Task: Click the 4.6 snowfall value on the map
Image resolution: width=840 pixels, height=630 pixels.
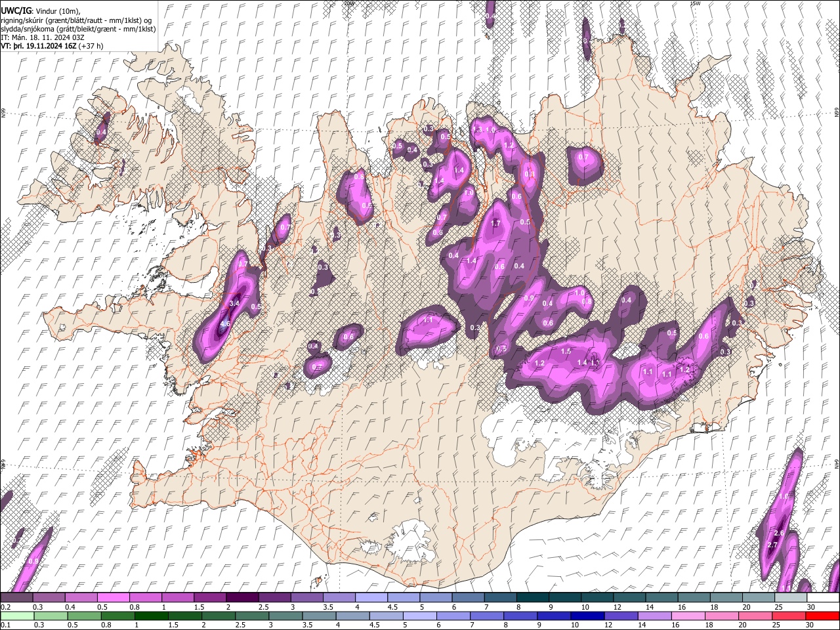Action: pyautogui.click(x=224, y=324)
